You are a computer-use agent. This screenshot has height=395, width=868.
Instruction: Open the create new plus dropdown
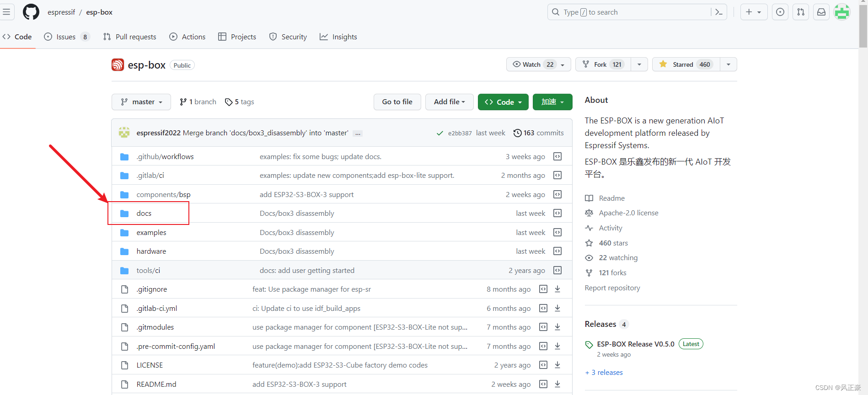pyautogui.click(x=754, y=12)
